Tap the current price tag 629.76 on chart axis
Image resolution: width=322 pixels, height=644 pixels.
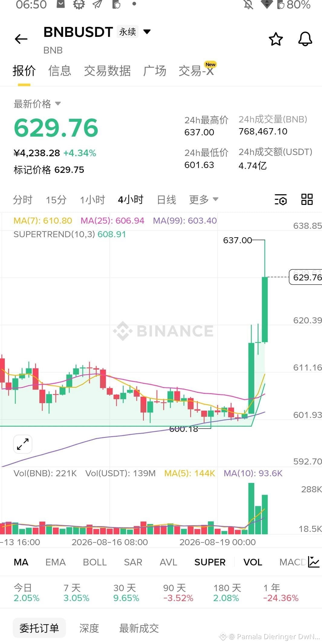pyautogui.click(x=306, y=277)
